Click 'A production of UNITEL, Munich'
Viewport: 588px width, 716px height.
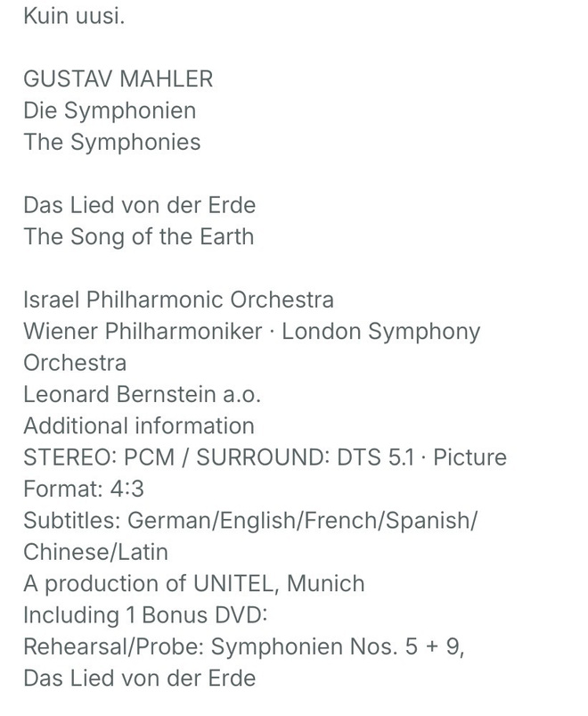(x=194, y=584)
